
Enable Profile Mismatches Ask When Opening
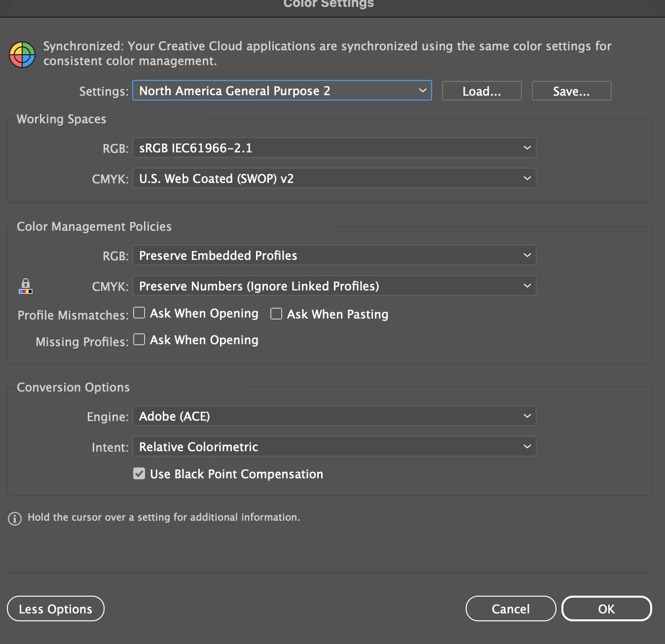(139, 313)
